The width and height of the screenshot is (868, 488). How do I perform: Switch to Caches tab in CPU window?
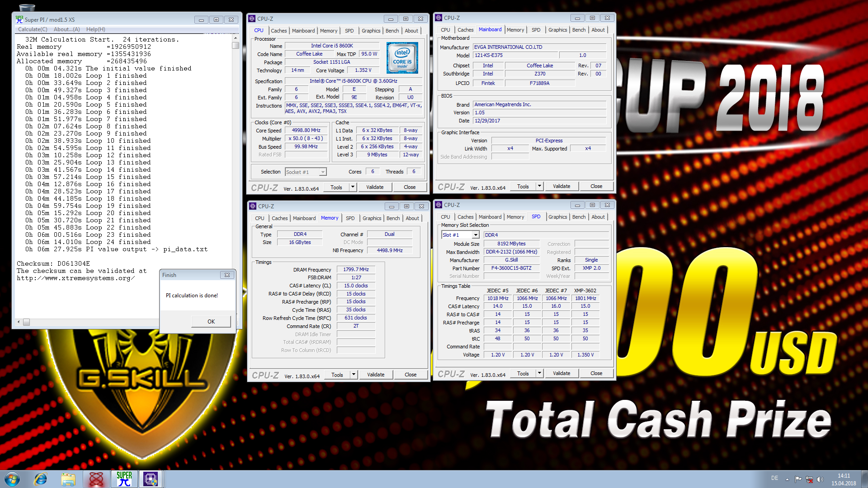click(x=278, y=31)
